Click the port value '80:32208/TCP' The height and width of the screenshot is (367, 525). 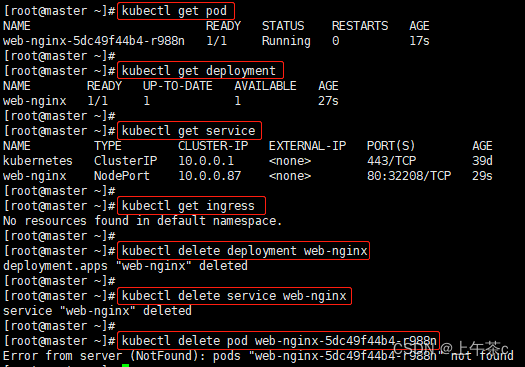[x=409, y=176]
